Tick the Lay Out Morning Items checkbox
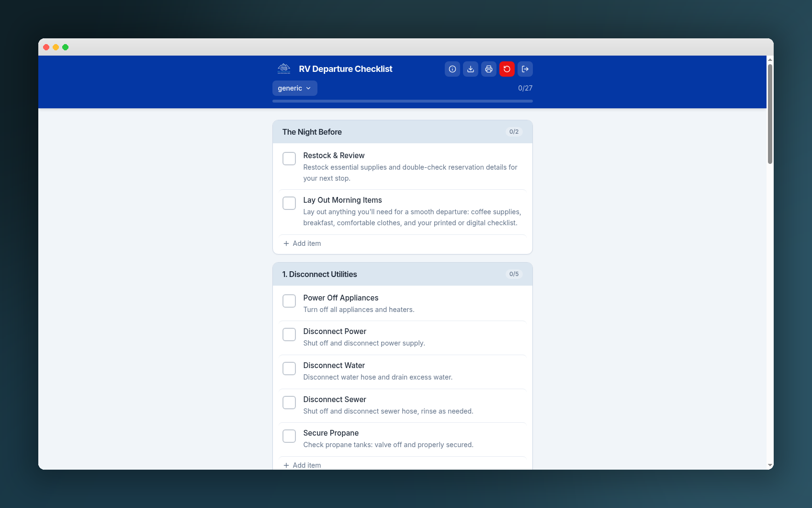The width and height of the screenshot is (812, 508). [x=289, y=203]
